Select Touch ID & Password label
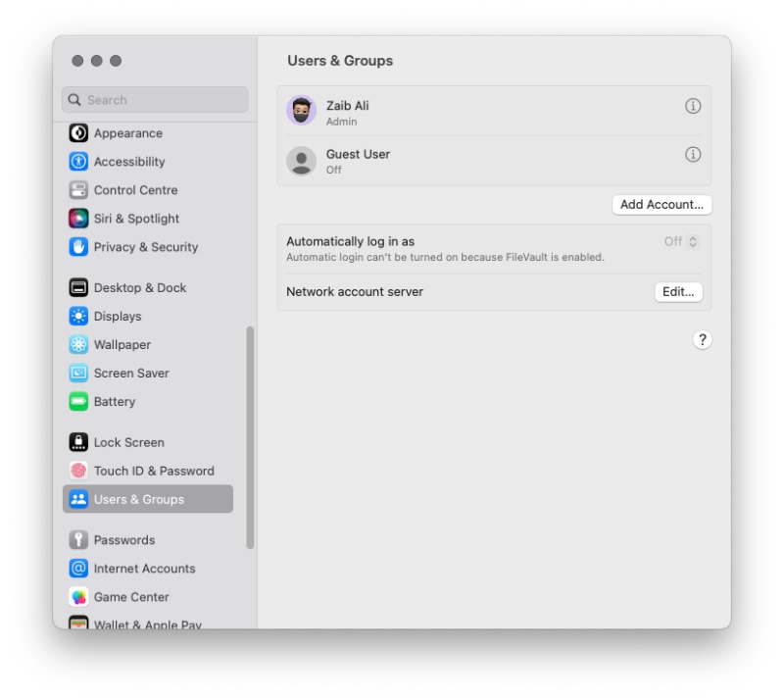The image size is (784, 699). (x=154, y=471)
